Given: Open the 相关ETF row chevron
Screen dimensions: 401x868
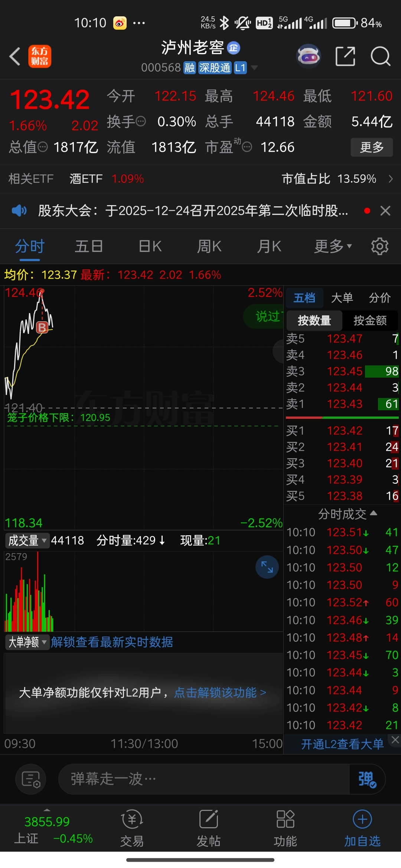Looking at the screenshot, I should (391, 179).
